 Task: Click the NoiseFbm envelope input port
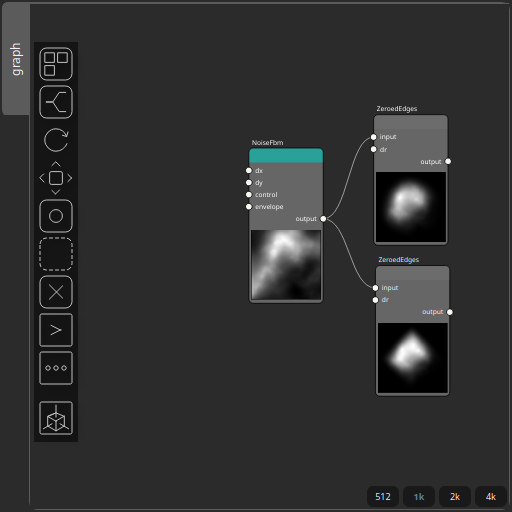pos(249,207)
